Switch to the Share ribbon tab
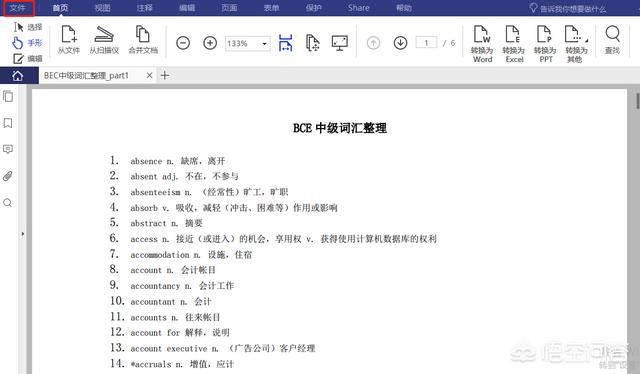Screen dimensions: 640x374 (358, 8)
